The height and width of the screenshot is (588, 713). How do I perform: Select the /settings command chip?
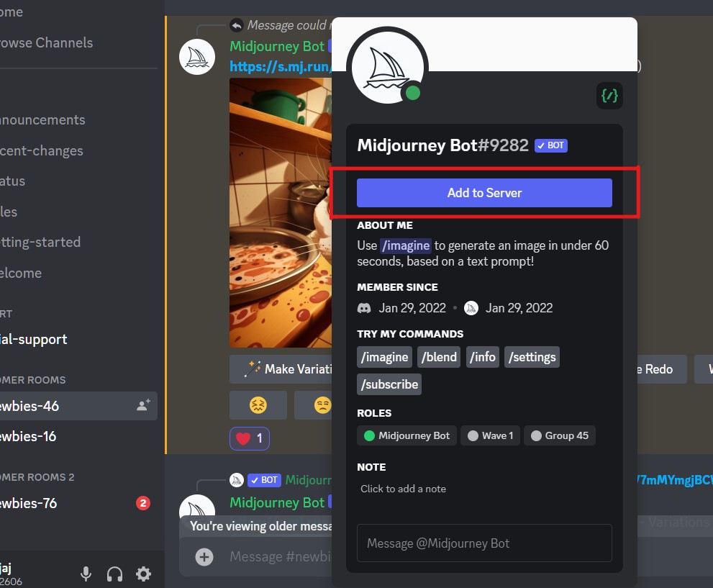(532, 357)
